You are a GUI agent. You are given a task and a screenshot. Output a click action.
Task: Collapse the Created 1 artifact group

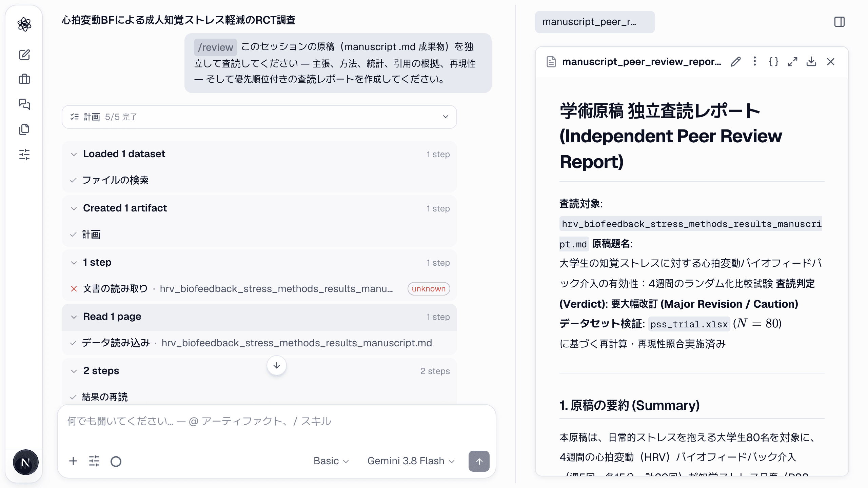point(259,208)
